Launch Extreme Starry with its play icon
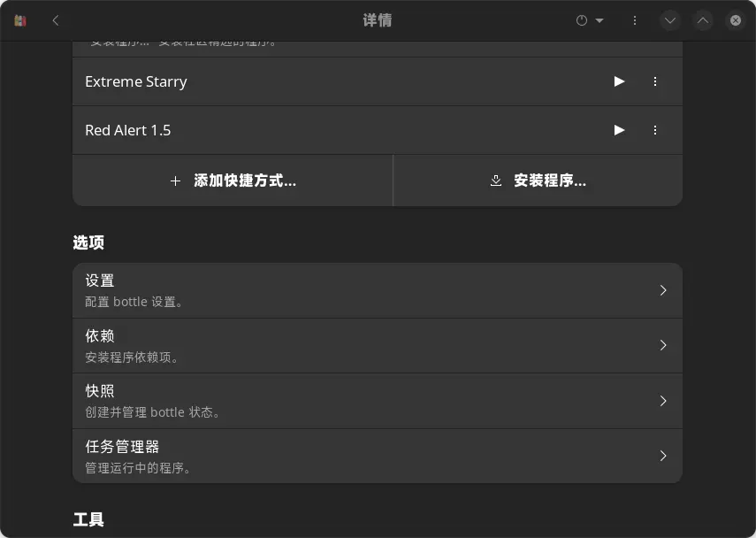The width and height of the screenshot is (756, 538). 619,81
